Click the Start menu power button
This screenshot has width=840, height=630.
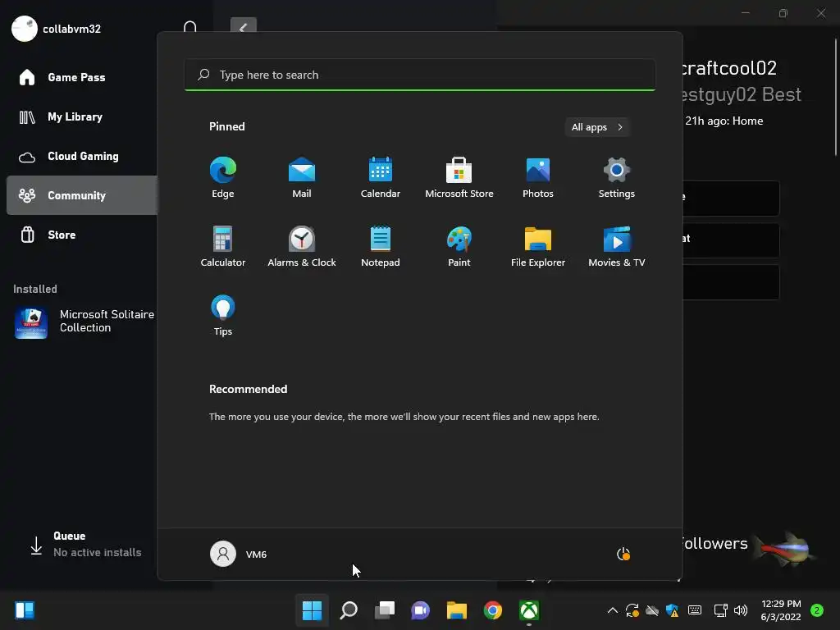pos(623,554)
